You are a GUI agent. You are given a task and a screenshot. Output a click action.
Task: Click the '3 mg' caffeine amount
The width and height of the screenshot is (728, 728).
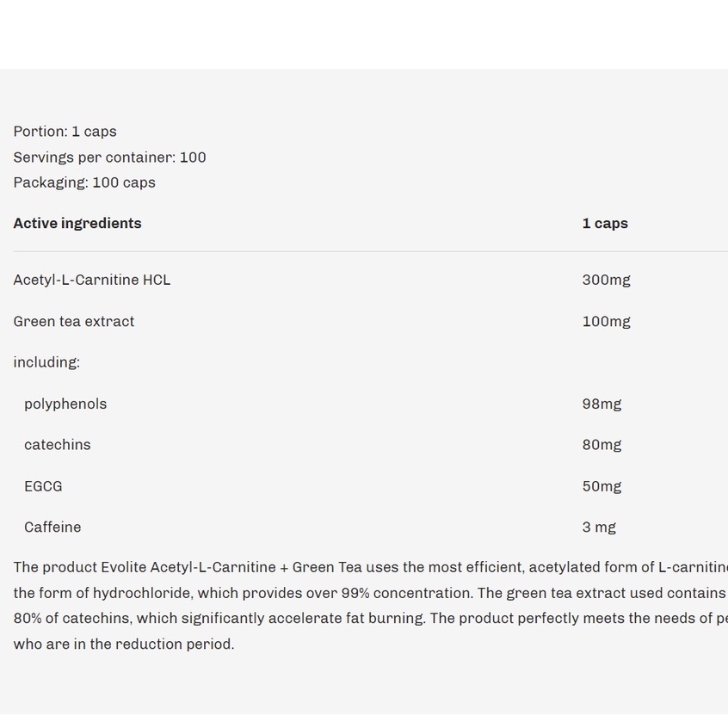(x=599, y=527)
